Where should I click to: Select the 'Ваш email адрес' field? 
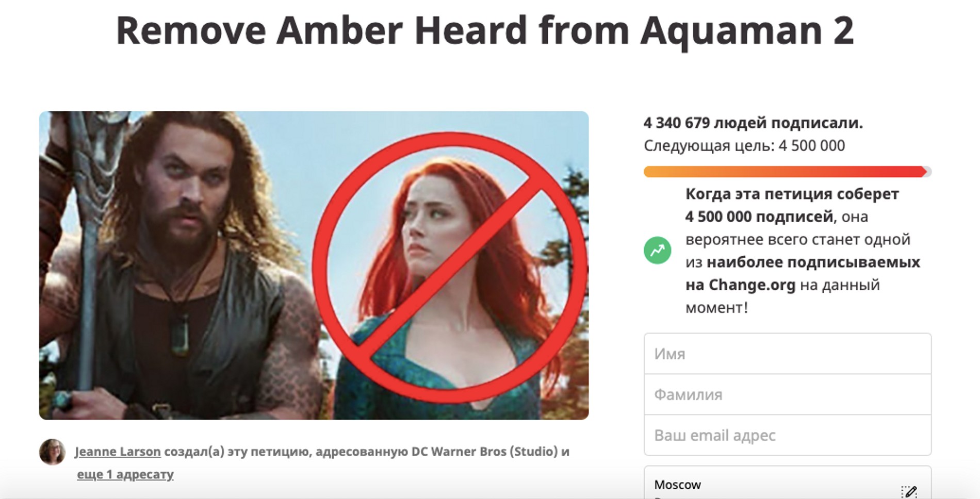coord(788,435)
